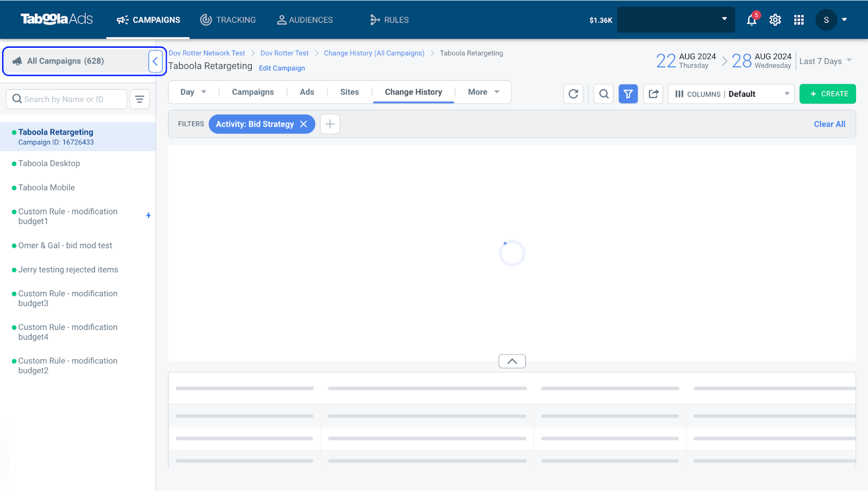Click lightning icon on modification budget1
Viewport: 868px width, 491px height.
coord(148,215)
